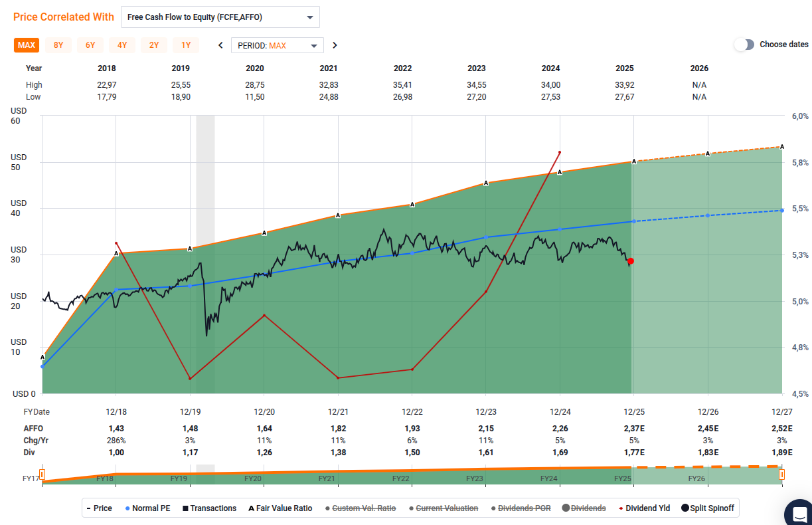Toggle the Choose dates switch
The height and width of the screenshot is (525, 812).
click(x=744, y=45)
